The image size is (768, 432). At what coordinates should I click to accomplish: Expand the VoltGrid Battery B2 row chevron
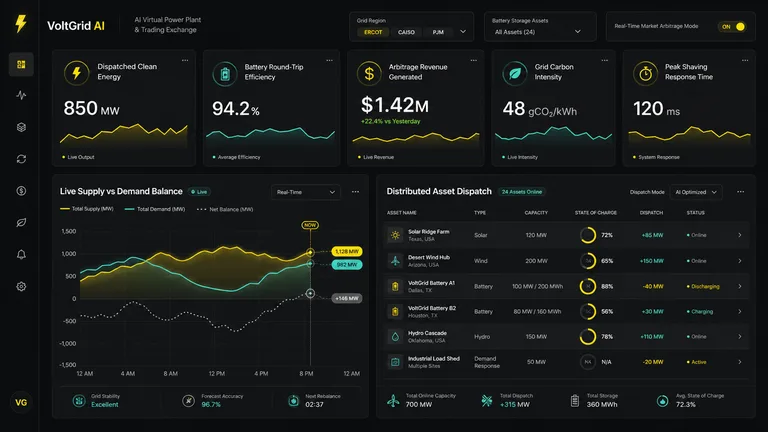740,312
